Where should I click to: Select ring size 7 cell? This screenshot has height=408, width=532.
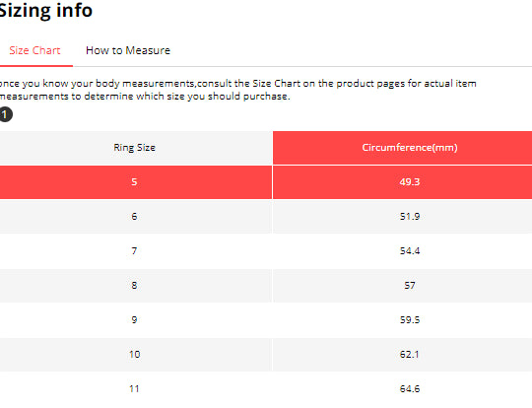135,251
